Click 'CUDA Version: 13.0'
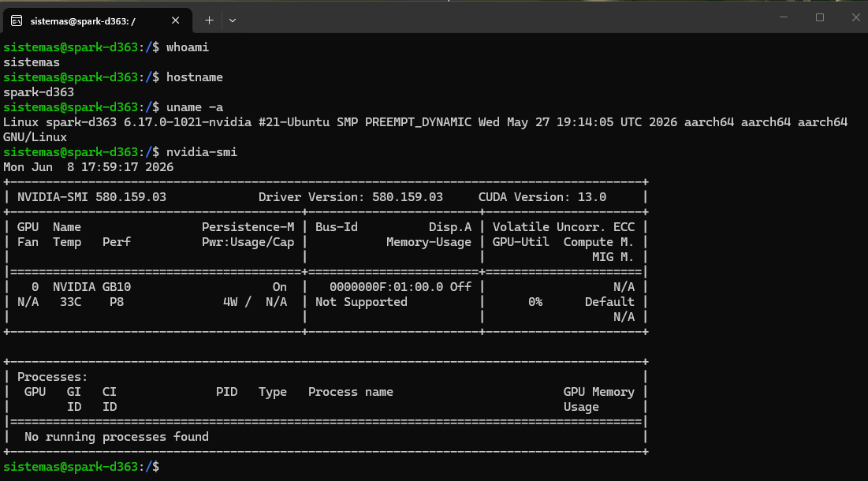The image size is (868, 481). click(x=542, y=197)
